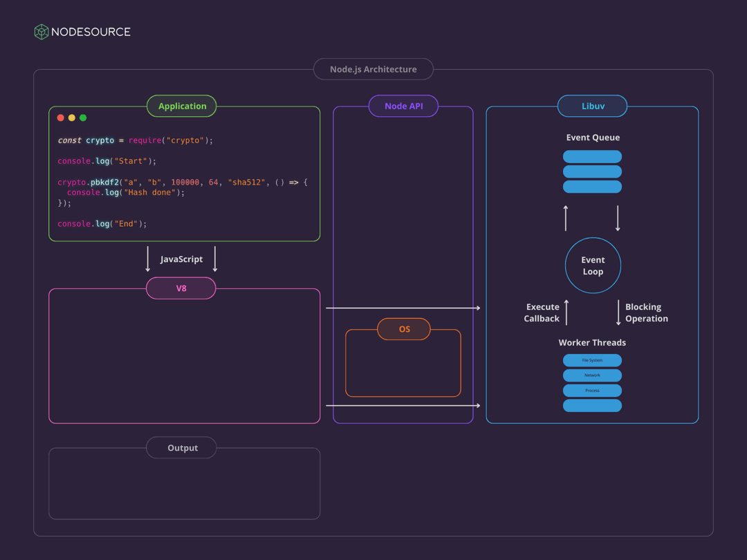Image resolution: width=747 pixels, height=560 pixels.
Task: Select the Process worker thread bar
Action: point(592,391)
